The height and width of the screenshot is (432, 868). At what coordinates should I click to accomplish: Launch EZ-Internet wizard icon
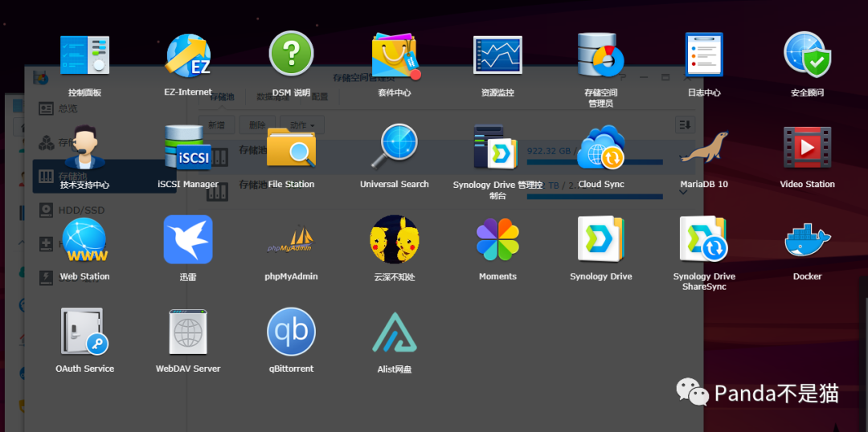[x=188, y=55]
